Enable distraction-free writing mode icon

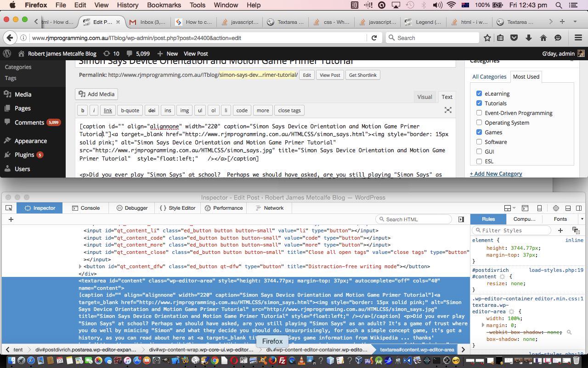coord(448,110)
